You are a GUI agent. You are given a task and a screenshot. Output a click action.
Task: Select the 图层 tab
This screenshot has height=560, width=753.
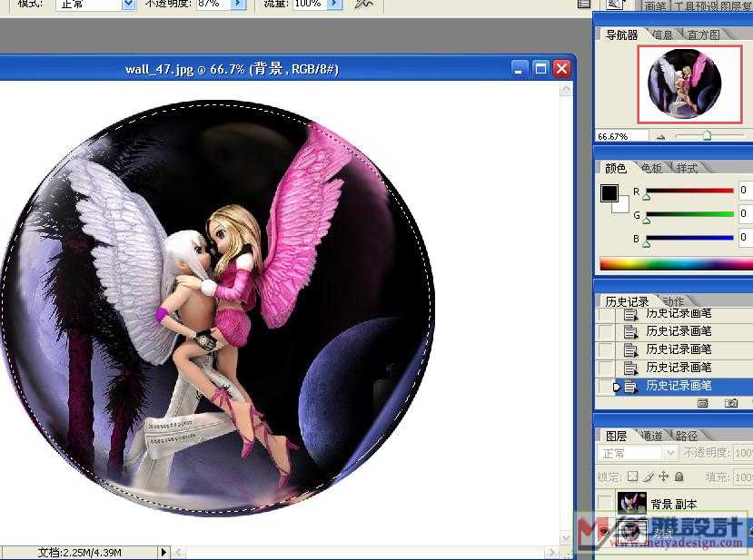click(x=616, y=436)
